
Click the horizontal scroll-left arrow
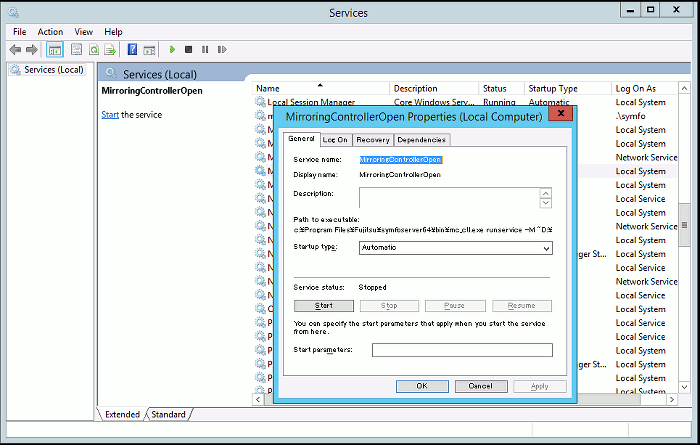258,399
